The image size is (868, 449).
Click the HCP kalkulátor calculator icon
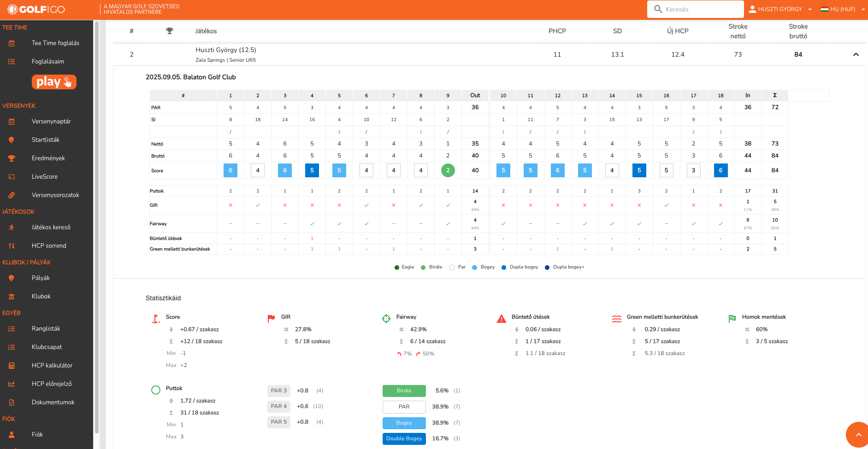(12, 366)
